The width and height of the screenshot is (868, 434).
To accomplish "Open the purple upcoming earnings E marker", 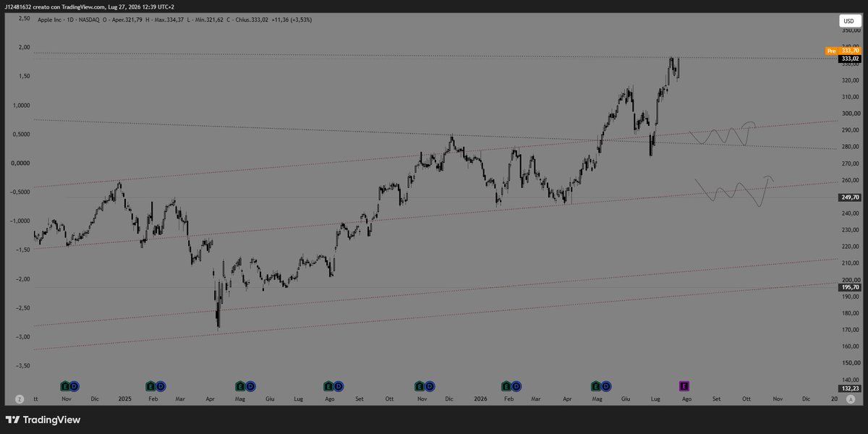I will 684,385.
